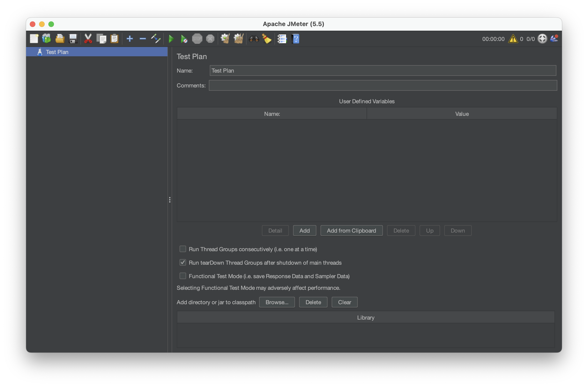Toggle selected elements enable/disable icon
Image resolution: width=588 pixels, height=387 pixels.
coord(156,39)
